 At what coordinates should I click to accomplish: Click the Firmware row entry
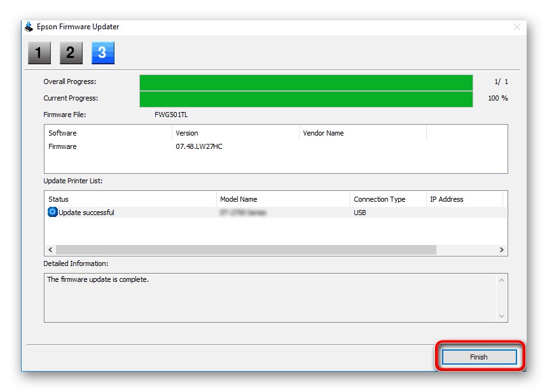[62, 146]
